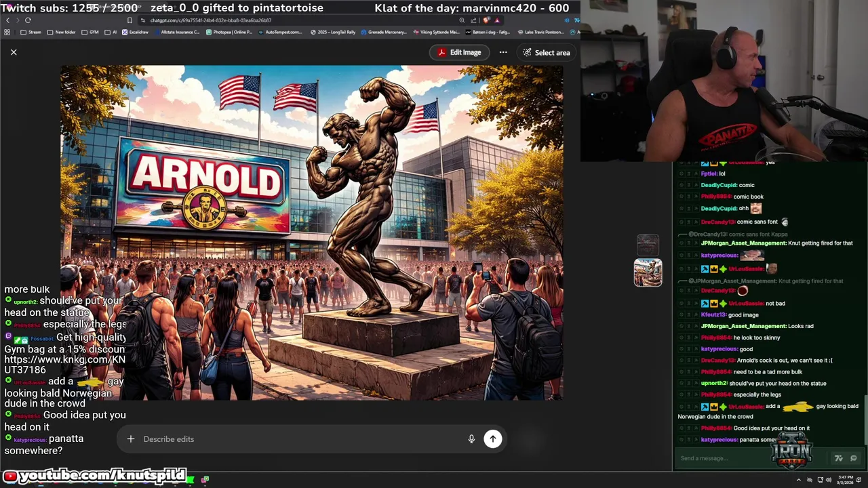Open the Allstate Insurance bookmark

[176, 32]
